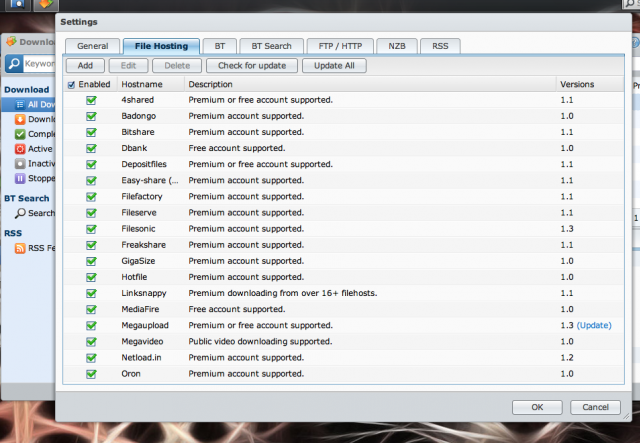
Task: Uncheck the Depositfiles checkbox
Action: point(91,164)
